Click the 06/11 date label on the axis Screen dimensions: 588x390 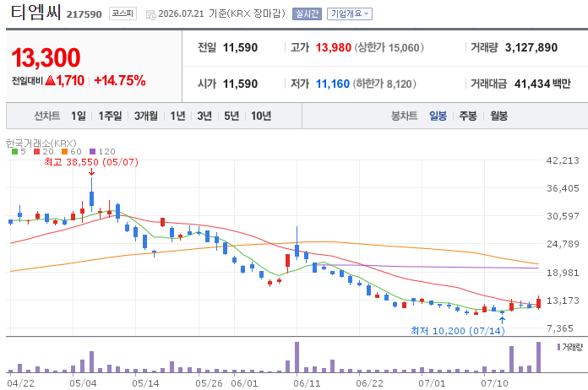click(x=307, y=383)
